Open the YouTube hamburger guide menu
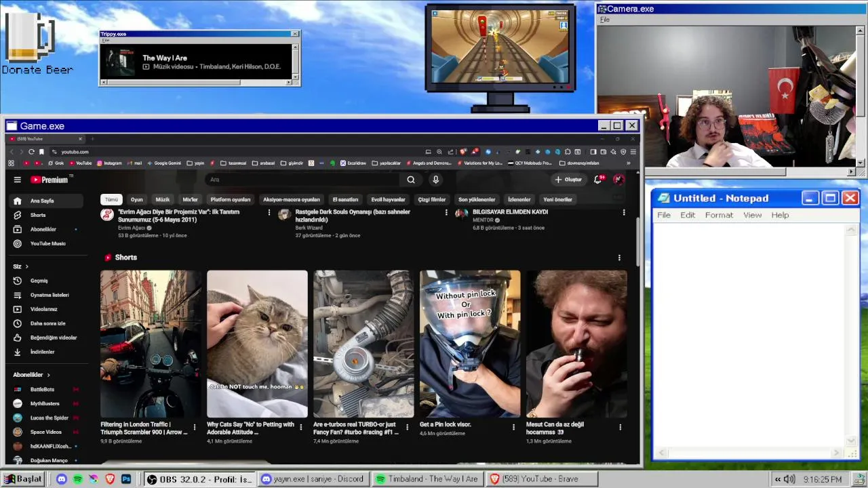The height and width of the screenshot is (488, 868). click(18, 180)
